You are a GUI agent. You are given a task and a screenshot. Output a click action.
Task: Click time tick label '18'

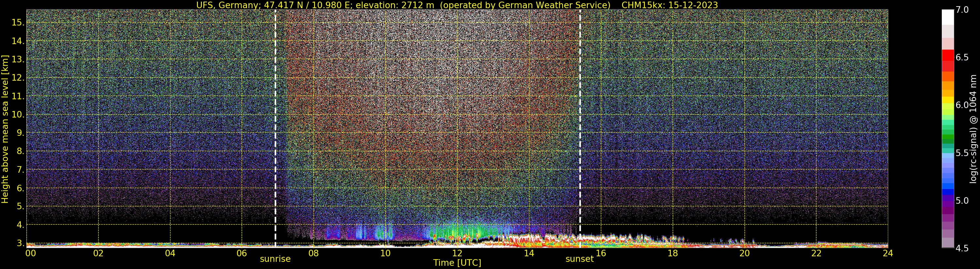673,253
